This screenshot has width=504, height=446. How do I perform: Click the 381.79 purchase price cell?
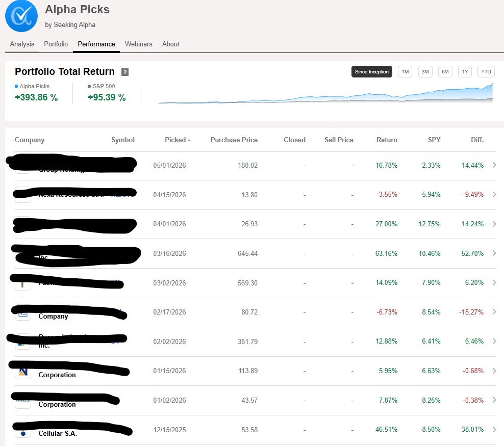[x=247, y=342]
